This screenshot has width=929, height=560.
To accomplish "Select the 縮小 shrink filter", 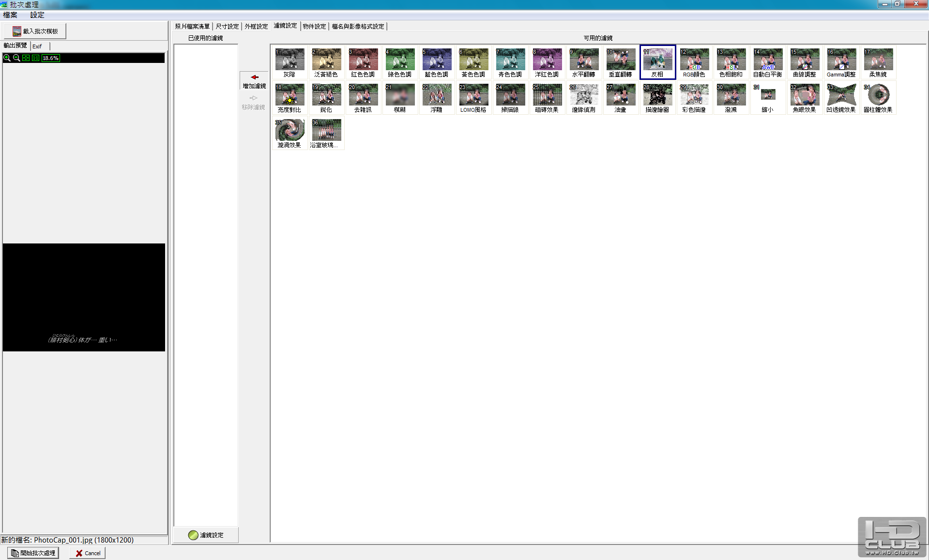I will click(768, 98).
